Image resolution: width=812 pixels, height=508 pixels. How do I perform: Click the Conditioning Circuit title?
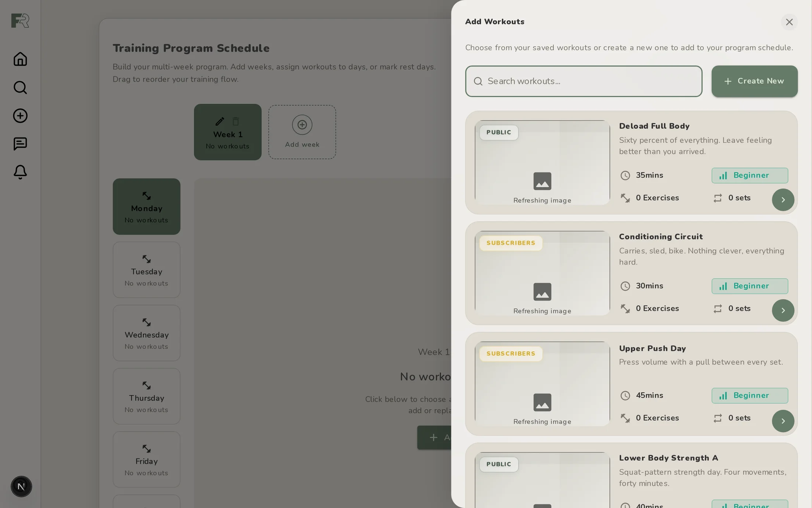click(x=661, y=236)
